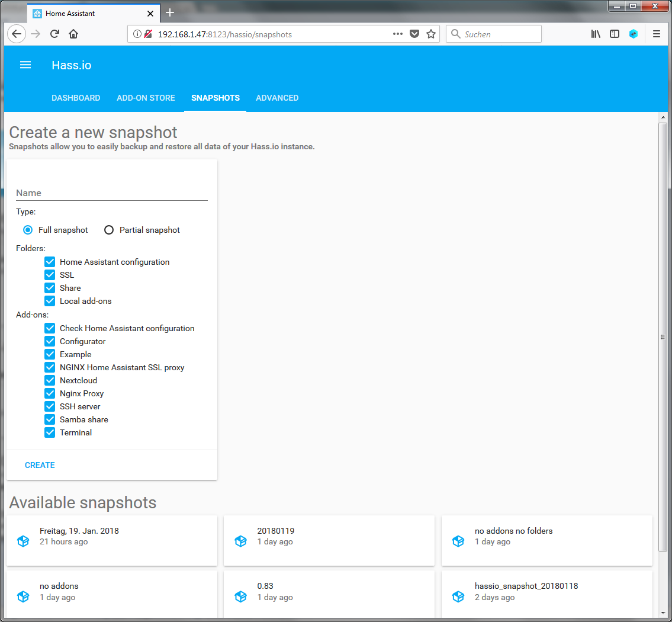This screenshot has height=622, width=672.
Task: Click the Hass.io header title
Action: tap(72, 65)
